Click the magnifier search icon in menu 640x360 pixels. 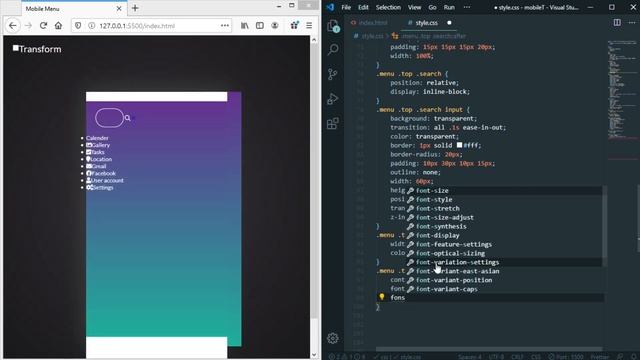point(127,118)
